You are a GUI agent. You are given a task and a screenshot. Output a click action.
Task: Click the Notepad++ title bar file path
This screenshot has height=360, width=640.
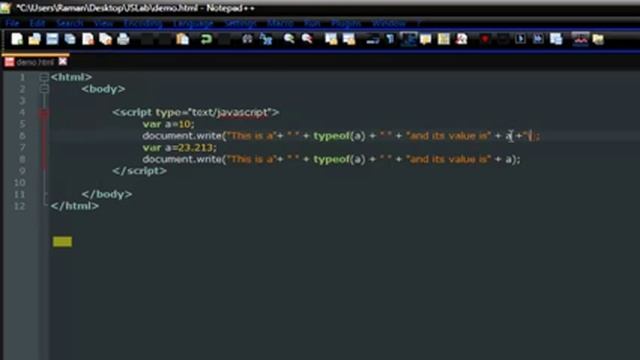tap(136, 8)
